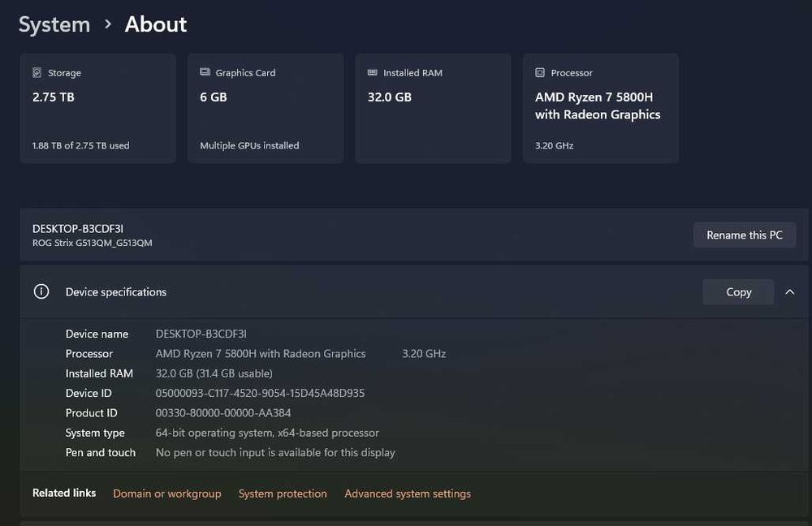Click the Graphics Card icon
The width and height of the screenshot is (812, 526).
coord(205,72)
